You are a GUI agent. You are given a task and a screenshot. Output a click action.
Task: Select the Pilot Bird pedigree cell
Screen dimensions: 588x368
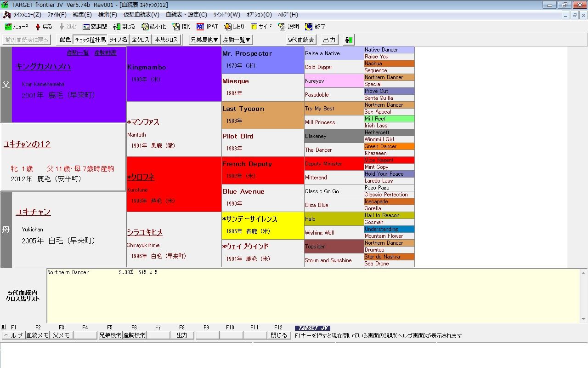[x=263, y=143]
